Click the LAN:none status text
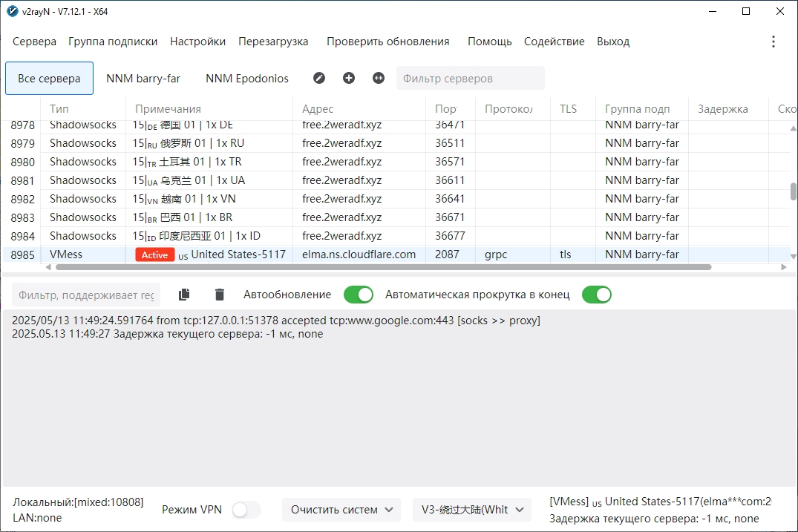 click(x=37, y=518)
